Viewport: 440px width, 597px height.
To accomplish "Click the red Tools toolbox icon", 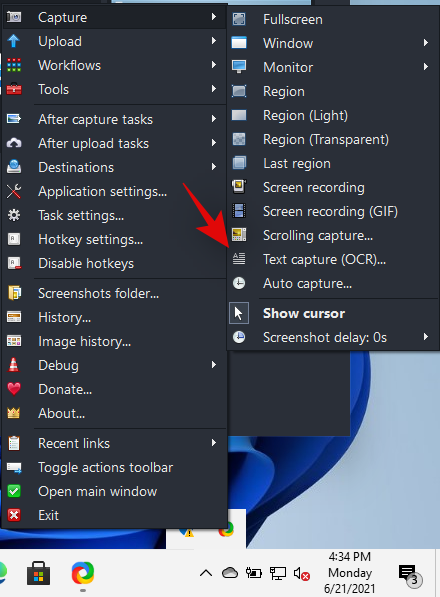I will click(x=14, y=89).
